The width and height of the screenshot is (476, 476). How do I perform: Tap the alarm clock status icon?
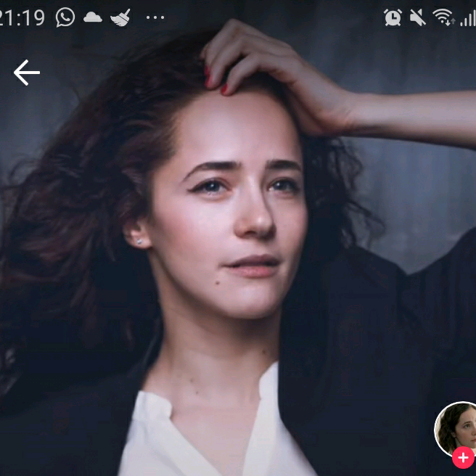[393, 17]
